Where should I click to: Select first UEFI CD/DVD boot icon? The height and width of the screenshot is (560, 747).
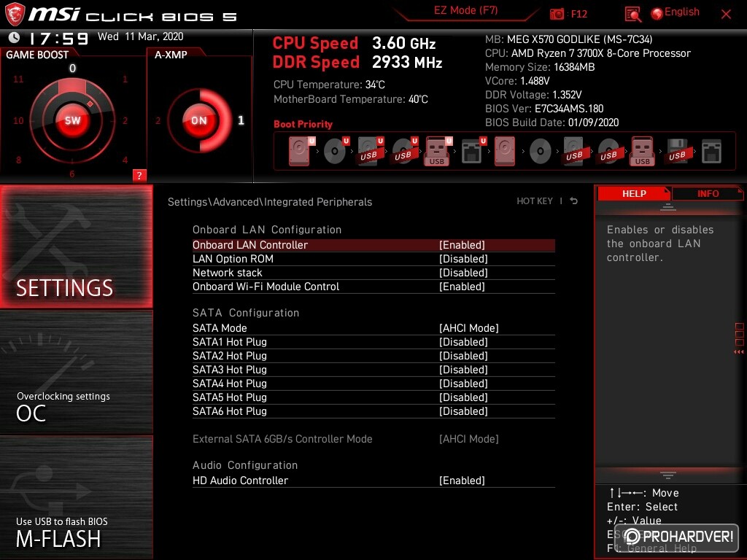click(x=336, y=152)
